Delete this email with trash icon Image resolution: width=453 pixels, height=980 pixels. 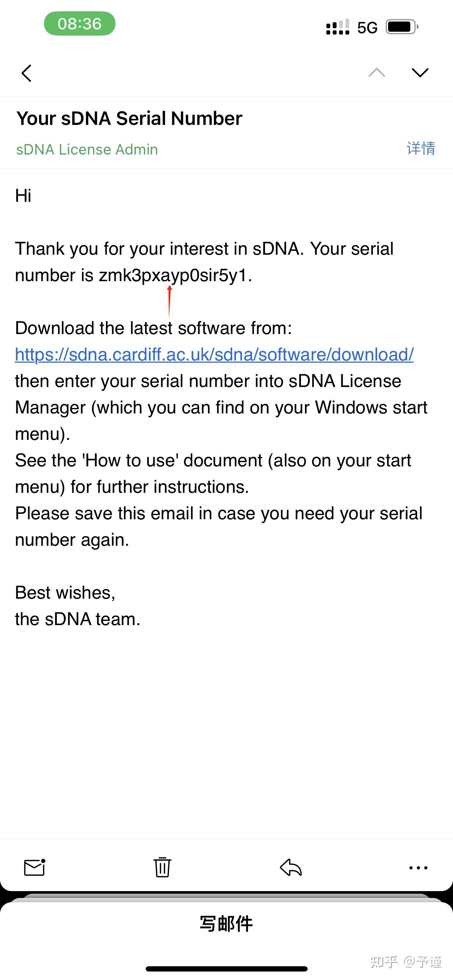[162, 867]
